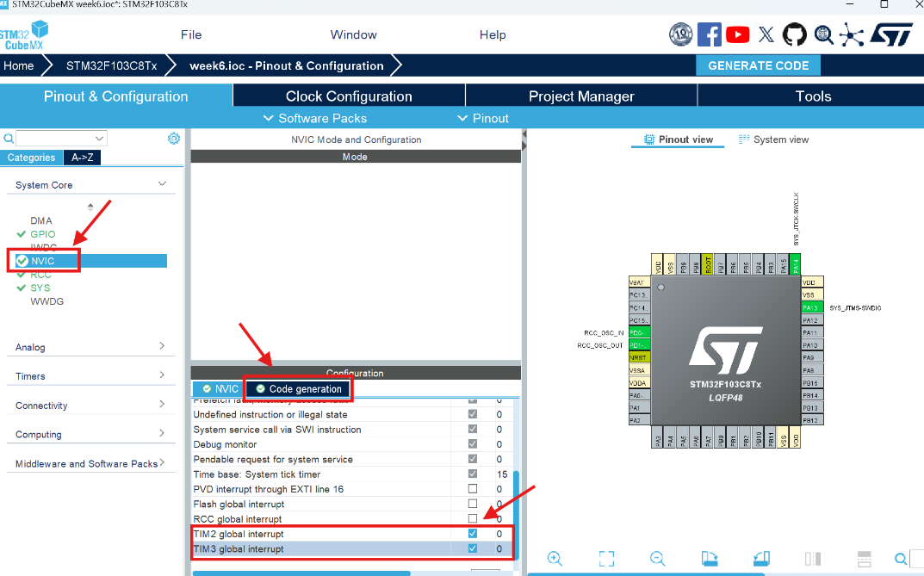
Task: Open the peripheral search combo box
Action: [x=61, y=139]
